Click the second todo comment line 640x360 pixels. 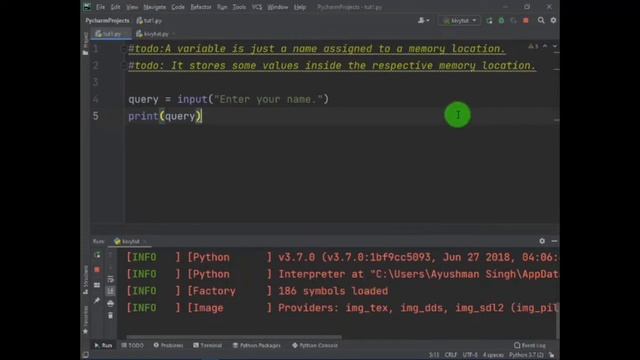click(332, 66)
